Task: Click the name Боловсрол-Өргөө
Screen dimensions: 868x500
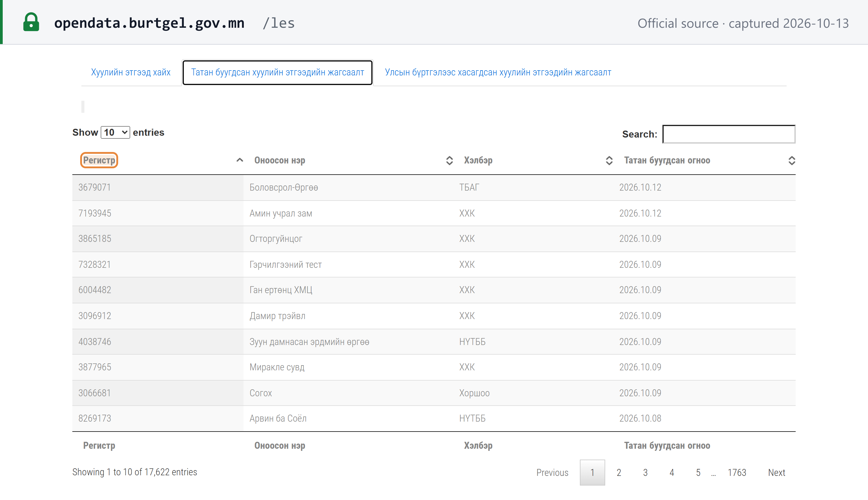Action: (x=284, y=188)
